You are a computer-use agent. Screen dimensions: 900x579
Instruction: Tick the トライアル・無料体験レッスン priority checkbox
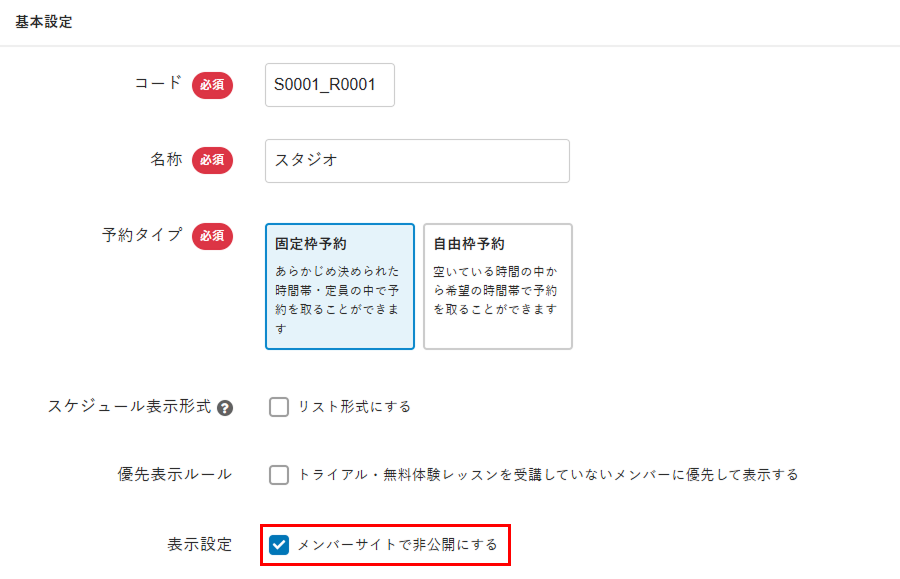(279, 475)
